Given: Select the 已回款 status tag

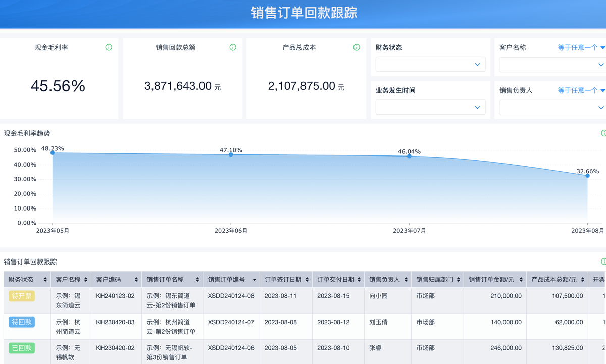Looking at the screenshot, I should [22, 348].
